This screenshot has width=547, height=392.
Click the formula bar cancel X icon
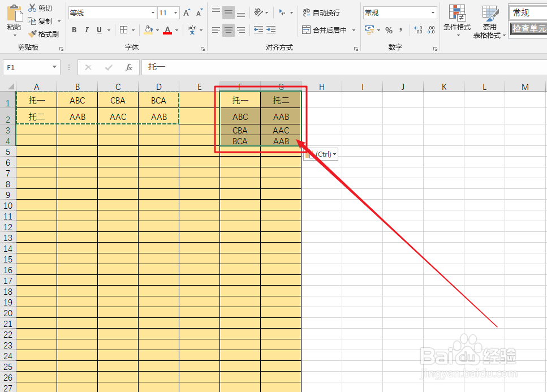[x=88, y=67]
